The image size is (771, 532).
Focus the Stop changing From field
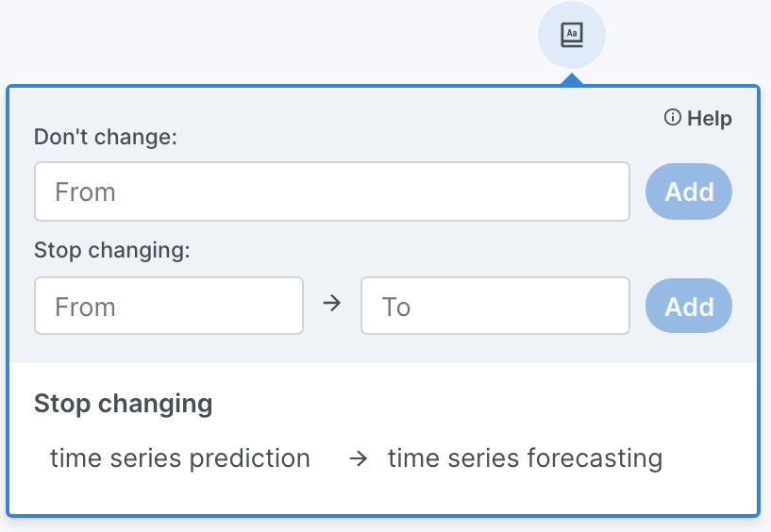click(169, 306)
